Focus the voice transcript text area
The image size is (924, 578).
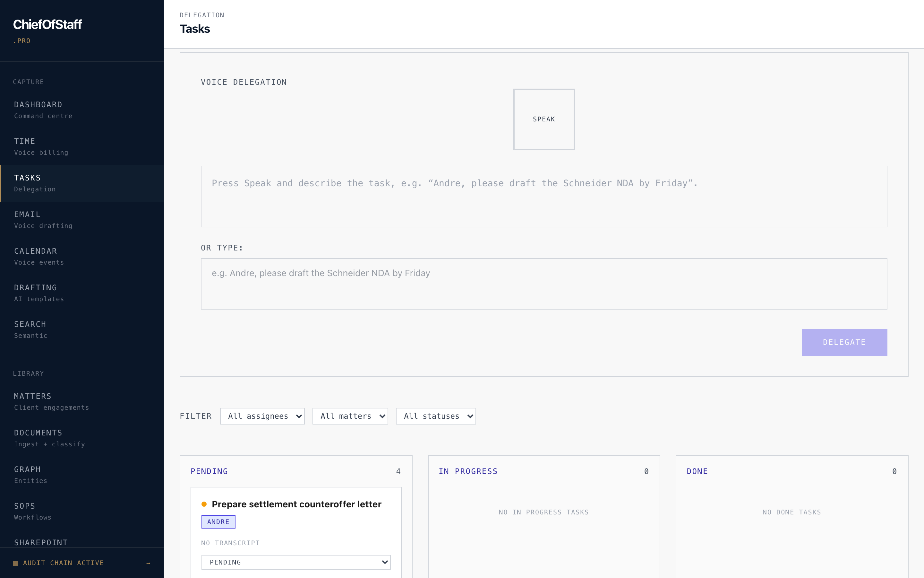pyautogui.click(x=544, y=197)
